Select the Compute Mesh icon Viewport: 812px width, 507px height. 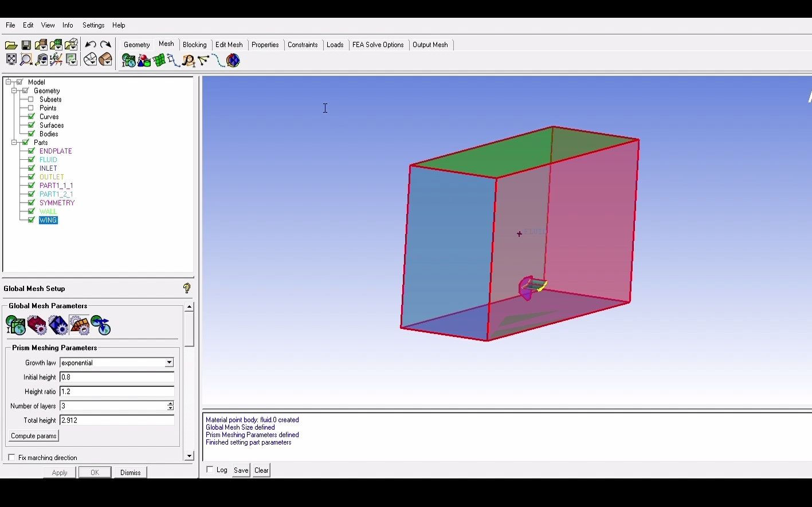coord(232,60)
